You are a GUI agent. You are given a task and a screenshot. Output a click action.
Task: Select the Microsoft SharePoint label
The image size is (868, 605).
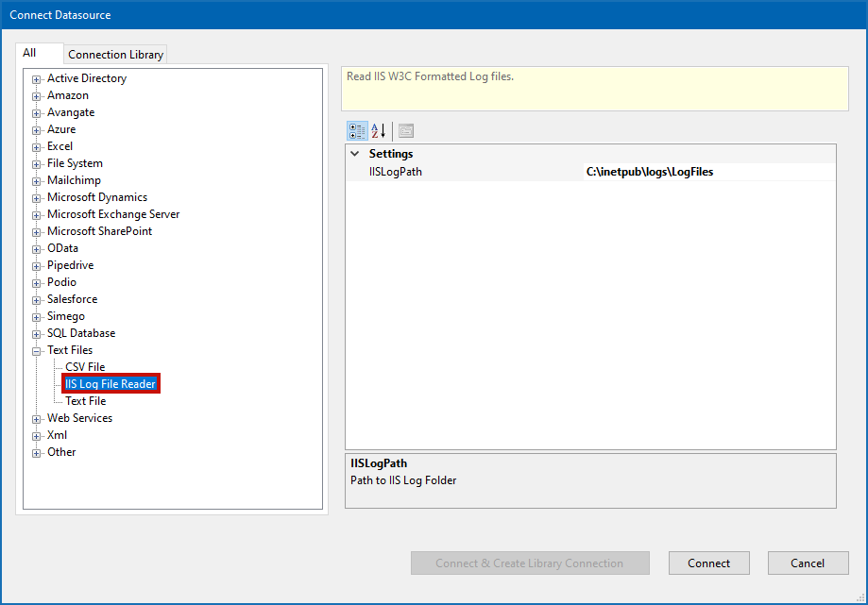pyautogui.click(x=99, y=231)
